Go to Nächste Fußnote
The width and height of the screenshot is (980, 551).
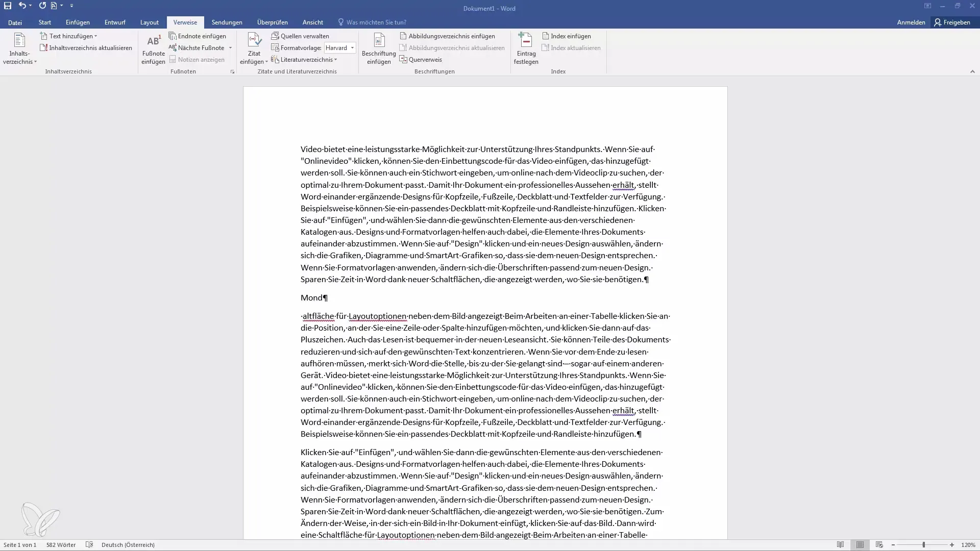click(x=197, y=48)
